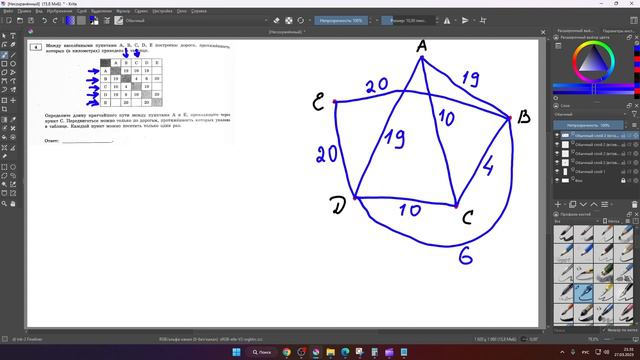640x360 pixels.
Task: Select the Text tool in toolbox
Action: [13, 36]
